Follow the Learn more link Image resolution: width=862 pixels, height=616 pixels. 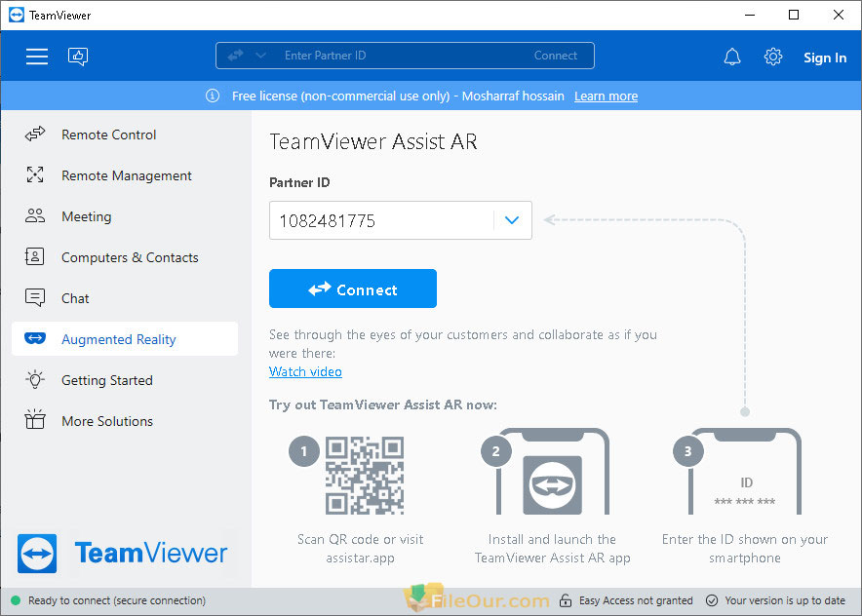click(606, 96)
